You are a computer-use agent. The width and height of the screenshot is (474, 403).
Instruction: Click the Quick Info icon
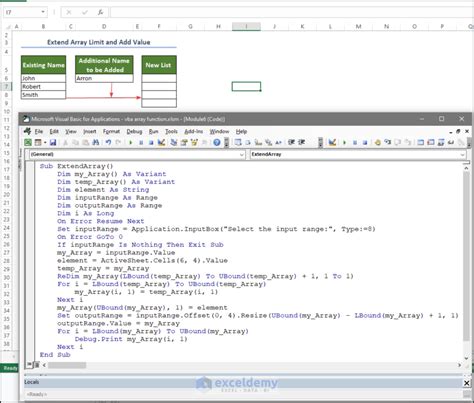tap(258, 143)
